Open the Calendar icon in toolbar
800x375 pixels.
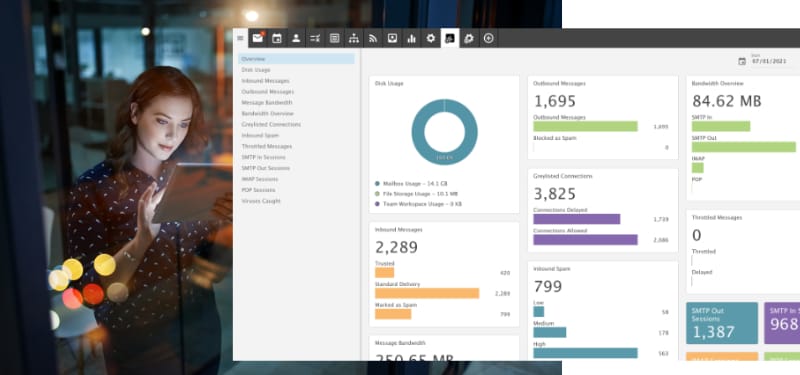[277, 38]
